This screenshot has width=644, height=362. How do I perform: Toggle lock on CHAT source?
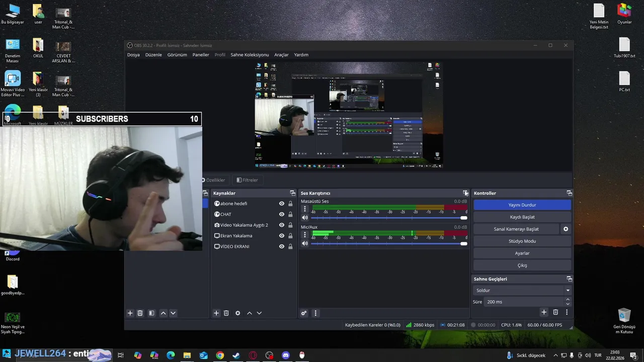[290, 214]
